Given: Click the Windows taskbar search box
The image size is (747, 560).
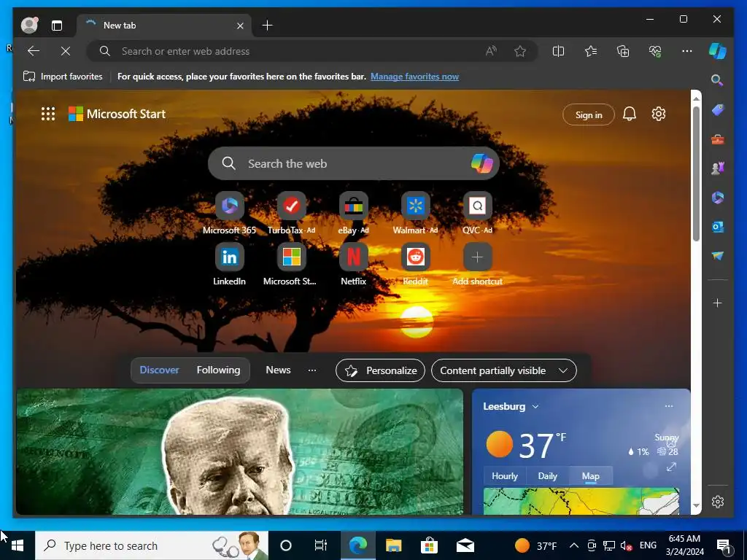Looking at the screenshot, I should (152, 545).
